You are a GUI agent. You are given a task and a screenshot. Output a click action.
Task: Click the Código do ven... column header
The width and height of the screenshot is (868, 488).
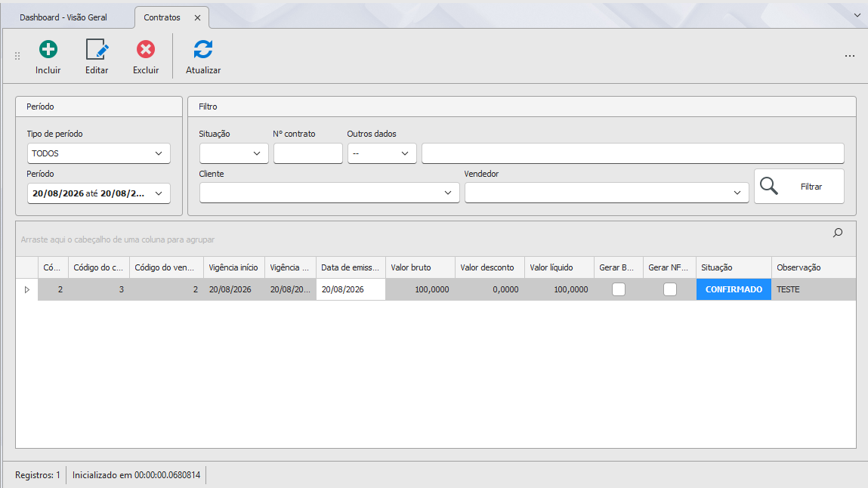point(166,267)
